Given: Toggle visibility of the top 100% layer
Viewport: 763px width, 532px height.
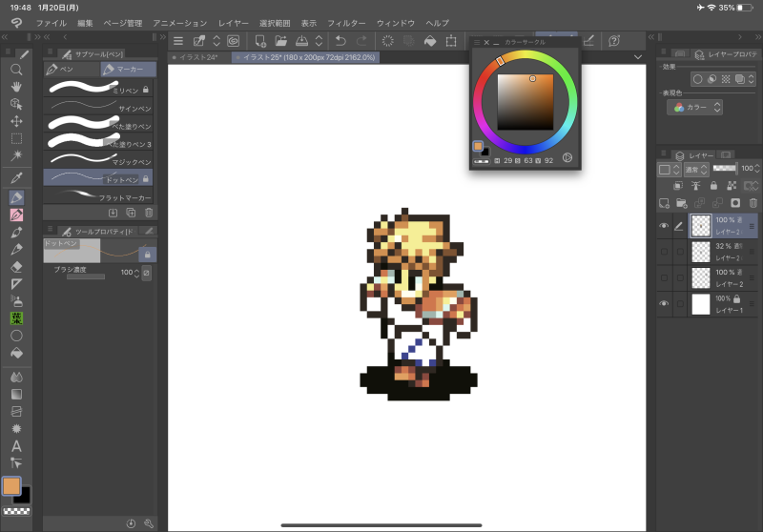Looking at the screenshot, I should [664, 226].
